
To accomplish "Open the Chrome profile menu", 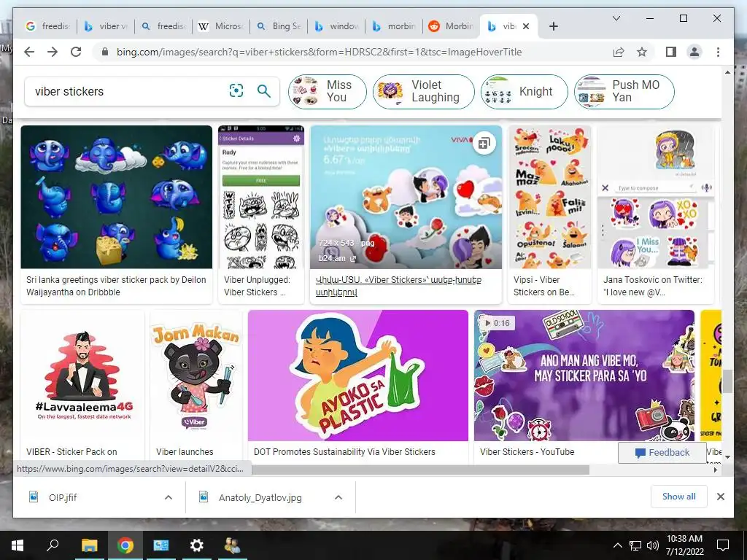I will [x=694, y=52].
